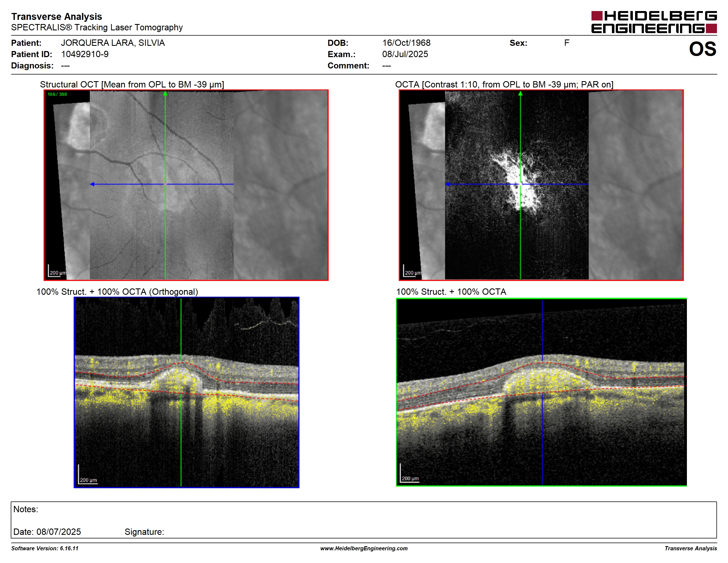Click the Structural OCT en-face image
Image resolution: width=728 pixels, height=563 pixels.
pos(186,185)
